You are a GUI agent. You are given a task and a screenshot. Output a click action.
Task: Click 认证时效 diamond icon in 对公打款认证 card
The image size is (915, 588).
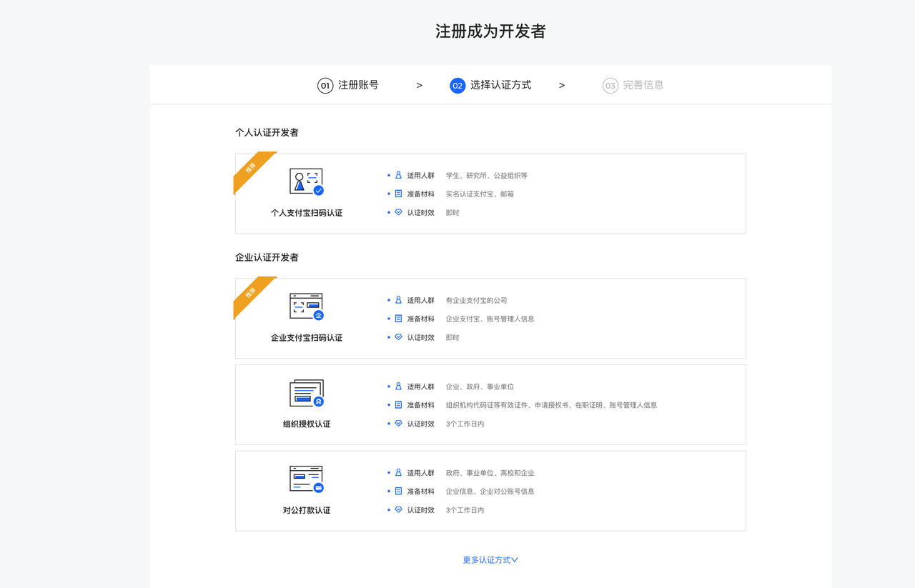(x=398, y=510)
